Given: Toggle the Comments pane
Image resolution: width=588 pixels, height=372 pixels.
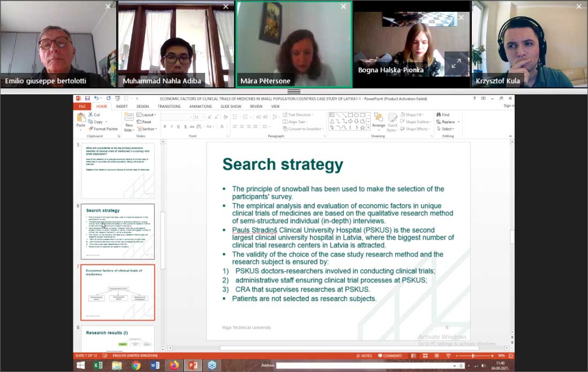Looking at the screenshot, I should click(389, 355).
